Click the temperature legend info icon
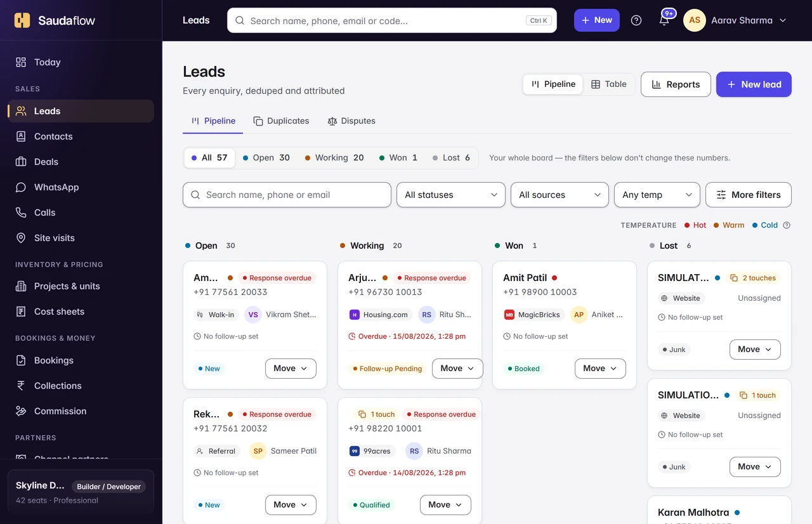This screenshot has height=524, width=812. (x=787, y=225)
